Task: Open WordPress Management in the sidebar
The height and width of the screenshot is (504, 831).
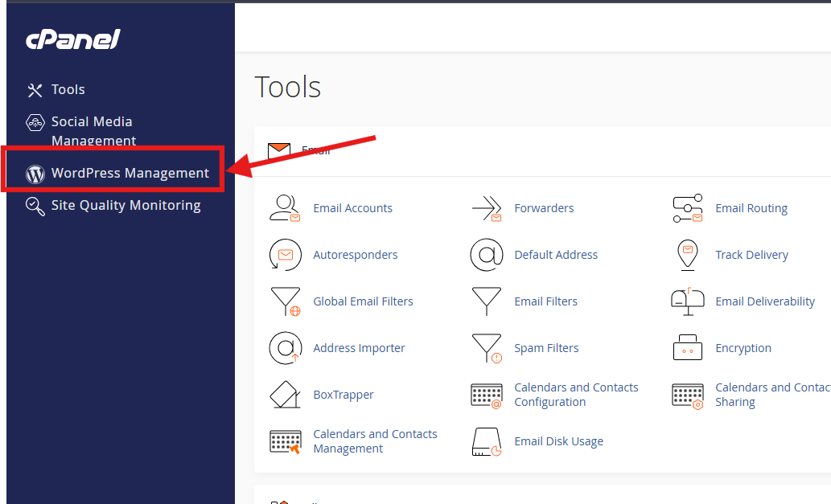Action: pos(130,173)
